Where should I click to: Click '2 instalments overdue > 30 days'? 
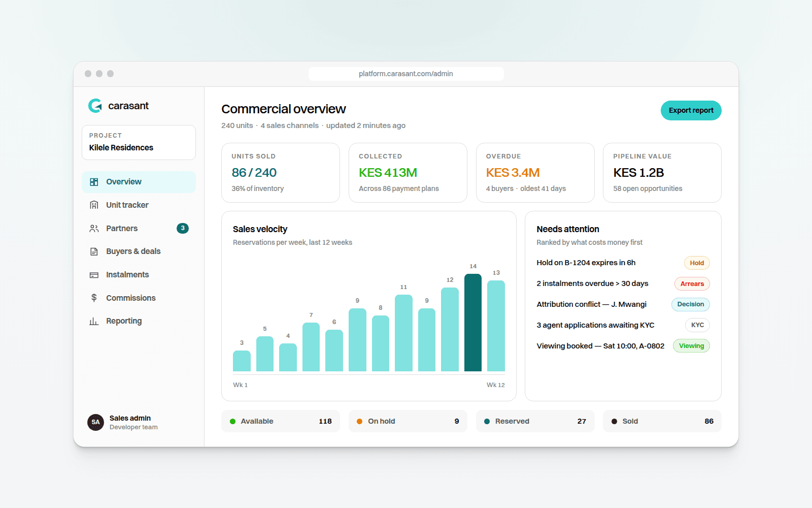[x=592, y=283]
